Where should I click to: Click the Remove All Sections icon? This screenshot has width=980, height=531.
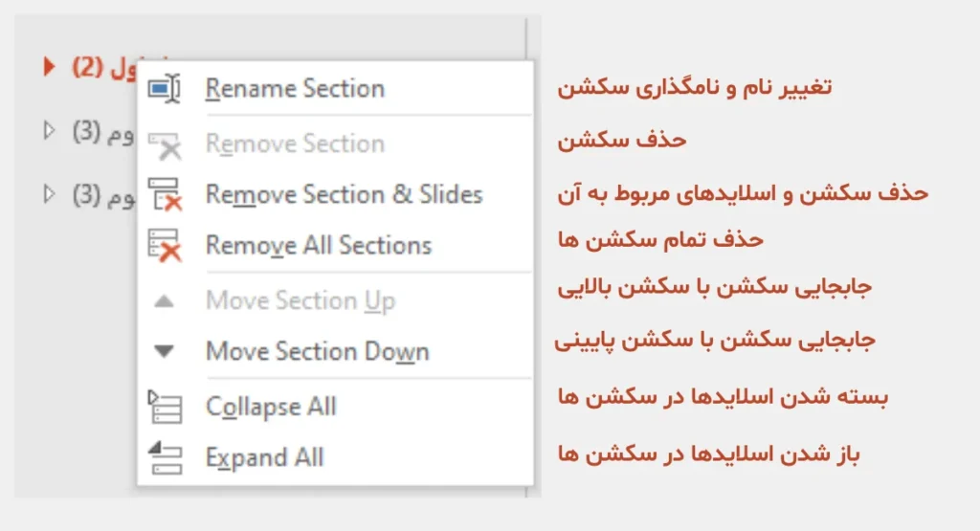[x=165, y=245]
